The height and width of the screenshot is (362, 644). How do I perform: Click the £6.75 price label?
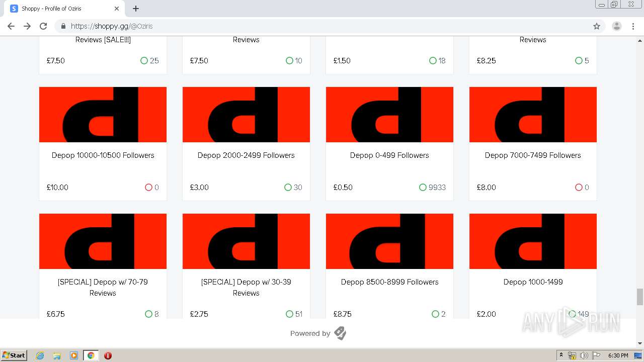pyautogui.click(x=55, y=314)
